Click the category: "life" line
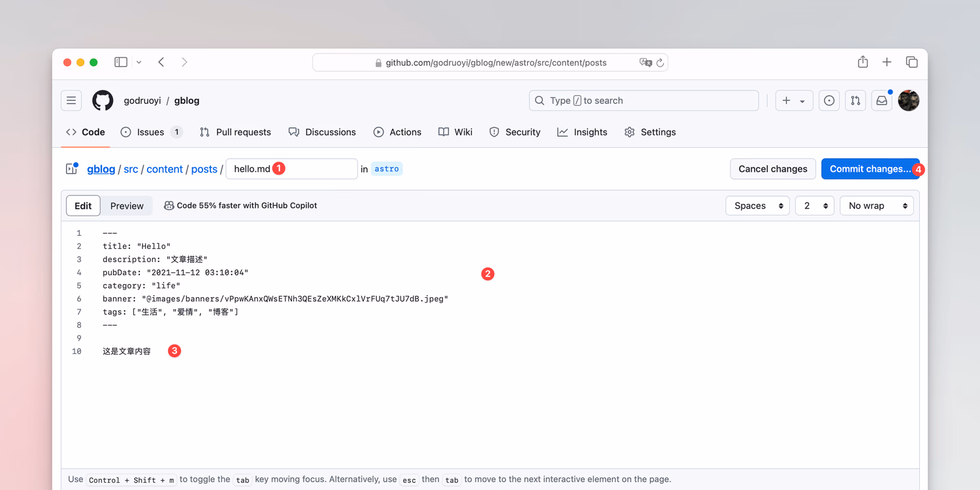Image resolution: width=980 pixels, height=490 pixels. pyautogui.click(x=141, y=286)
